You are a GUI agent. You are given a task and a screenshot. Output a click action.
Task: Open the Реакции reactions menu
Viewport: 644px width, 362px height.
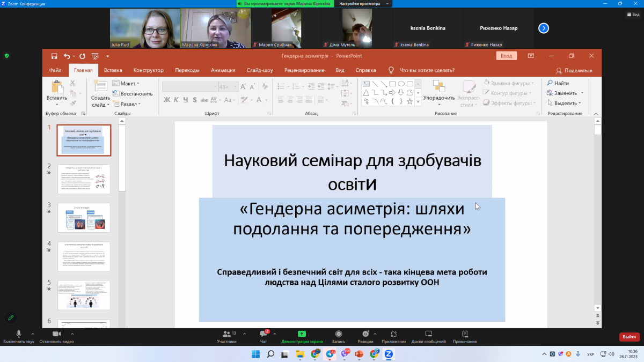click(x=365, y=335)
